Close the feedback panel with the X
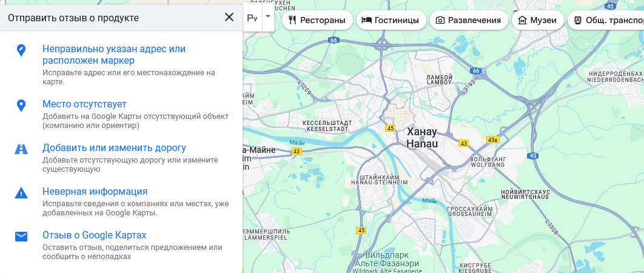The height and width of the screenshot is (273, 644). [229, 17]
